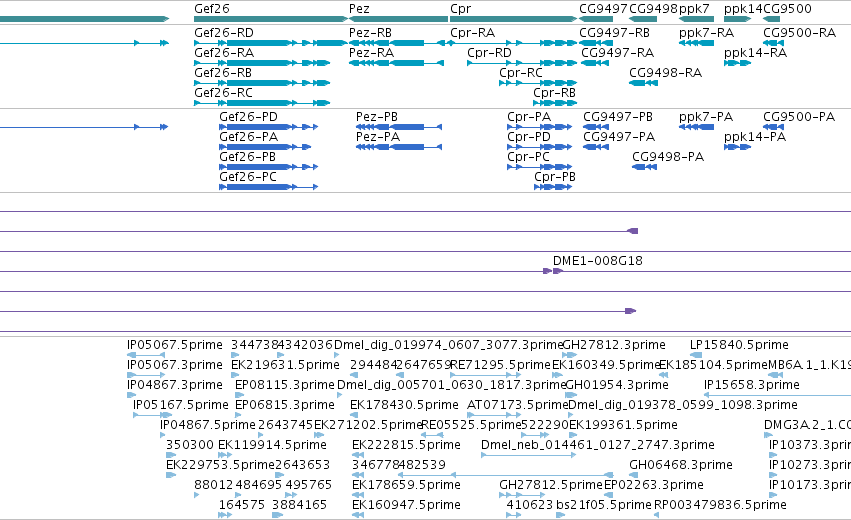
Task: Open the Cpr-RA transcript
Action: click(x=472, y=33)
